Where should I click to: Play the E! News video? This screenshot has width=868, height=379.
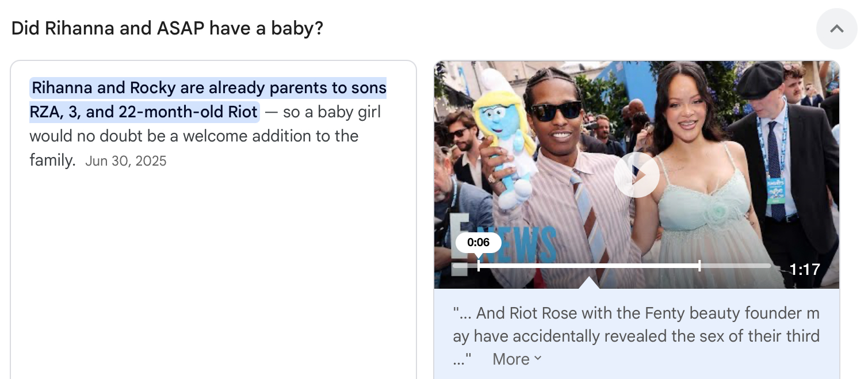[x=636, y=175]
